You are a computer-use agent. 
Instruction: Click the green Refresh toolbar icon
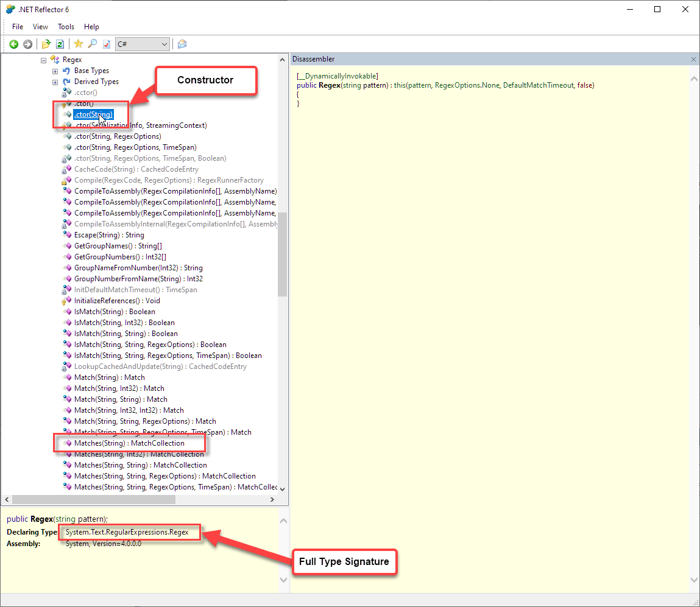pos(60,44)
